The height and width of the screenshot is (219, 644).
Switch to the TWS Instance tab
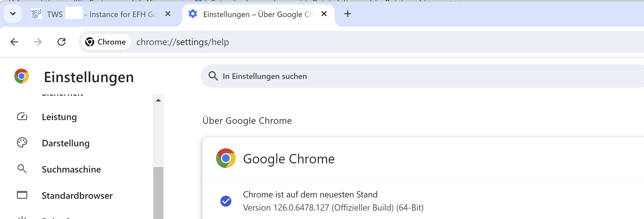105,14
